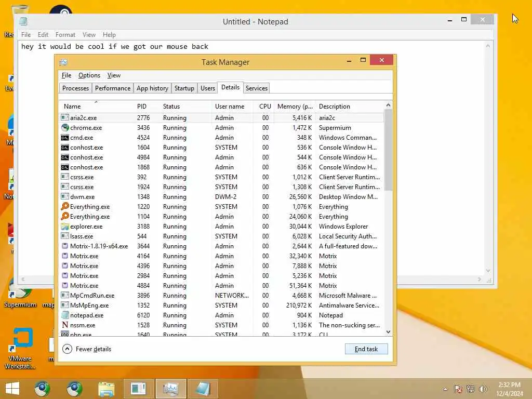Click Windows Explorer description text
532x399 pixels.
coord(343,226)
